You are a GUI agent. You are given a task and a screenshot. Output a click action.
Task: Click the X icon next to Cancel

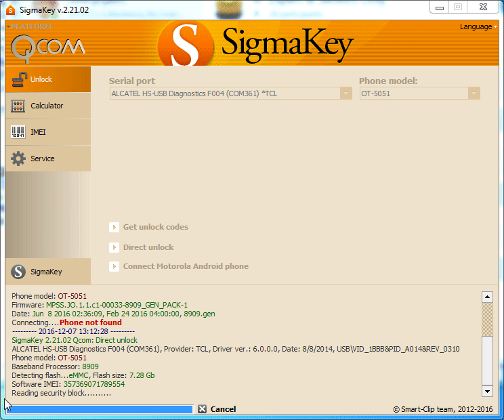(202, 409)
